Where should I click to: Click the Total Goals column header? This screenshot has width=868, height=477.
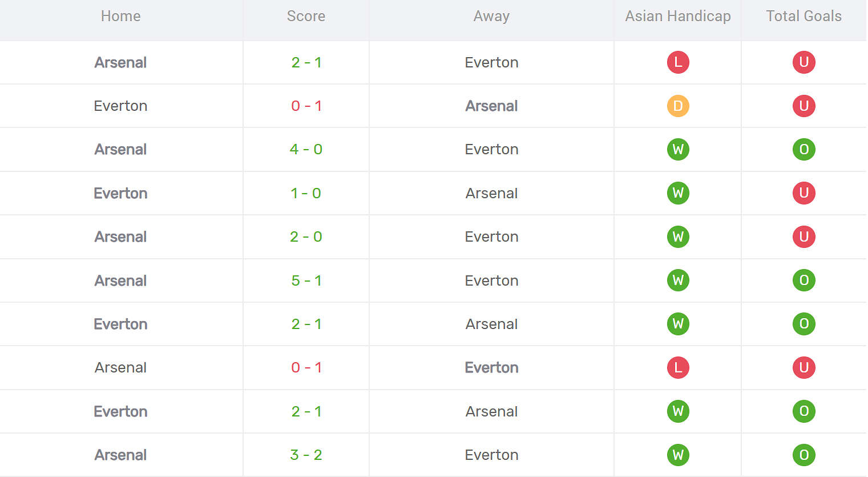804,16
